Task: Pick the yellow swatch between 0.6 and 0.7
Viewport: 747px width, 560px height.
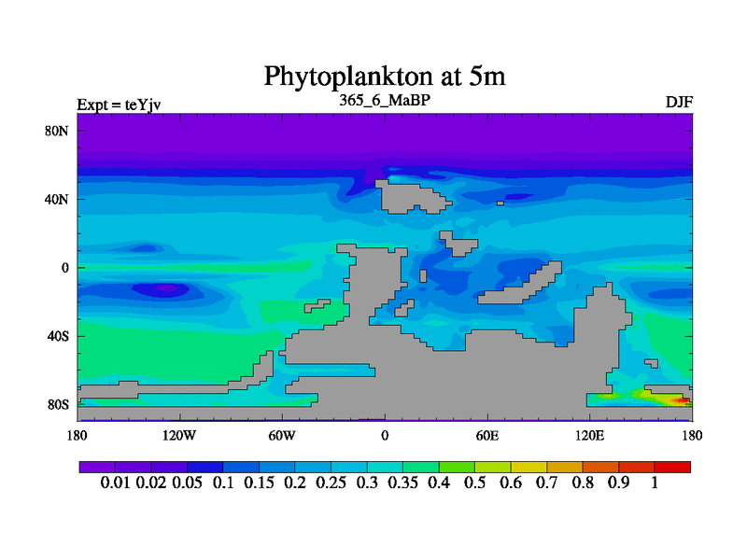Action: click(529, 467)
